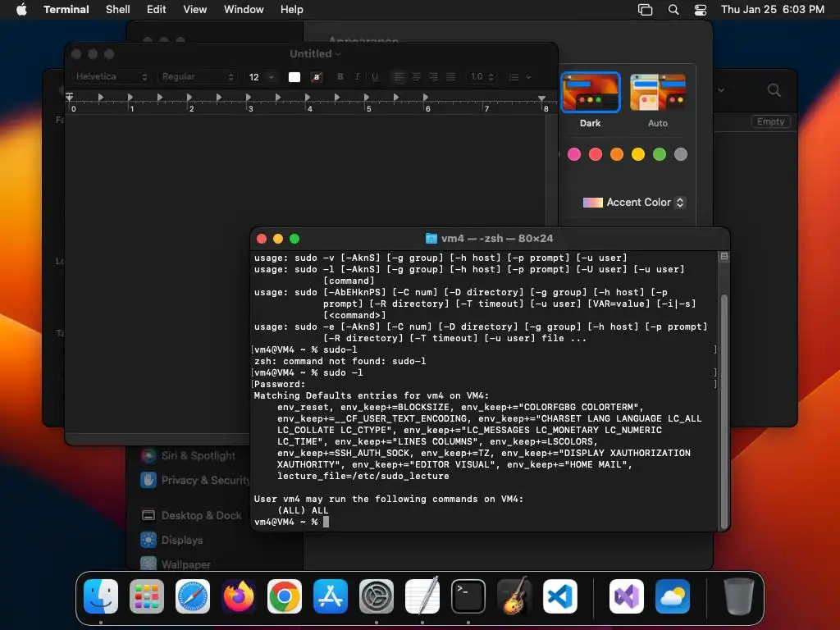Open the text color swatch in TextEdit
The image size is (840, 630).
tap(294, 77)
